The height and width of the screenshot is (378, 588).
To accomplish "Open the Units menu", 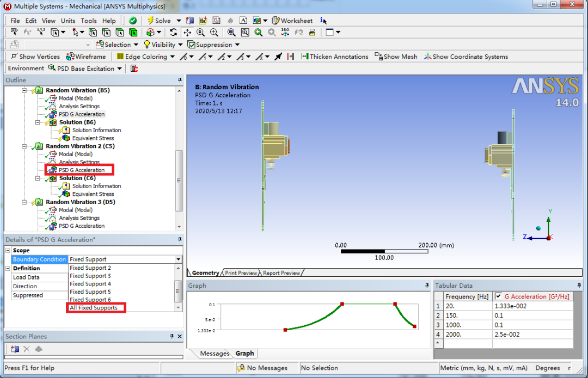I will point(68,21).
